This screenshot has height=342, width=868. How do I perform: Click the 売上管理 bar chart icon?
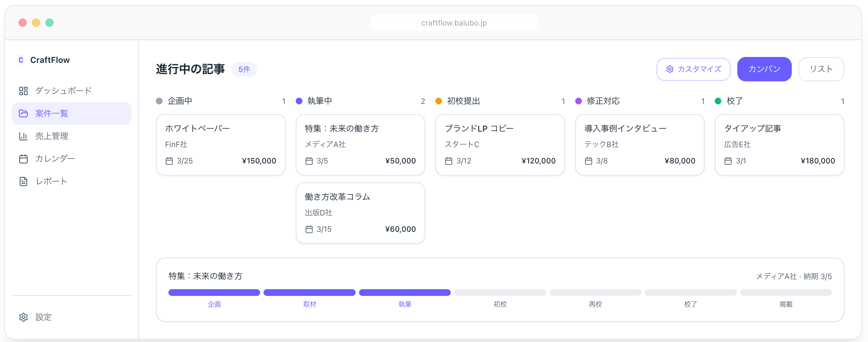23,136
